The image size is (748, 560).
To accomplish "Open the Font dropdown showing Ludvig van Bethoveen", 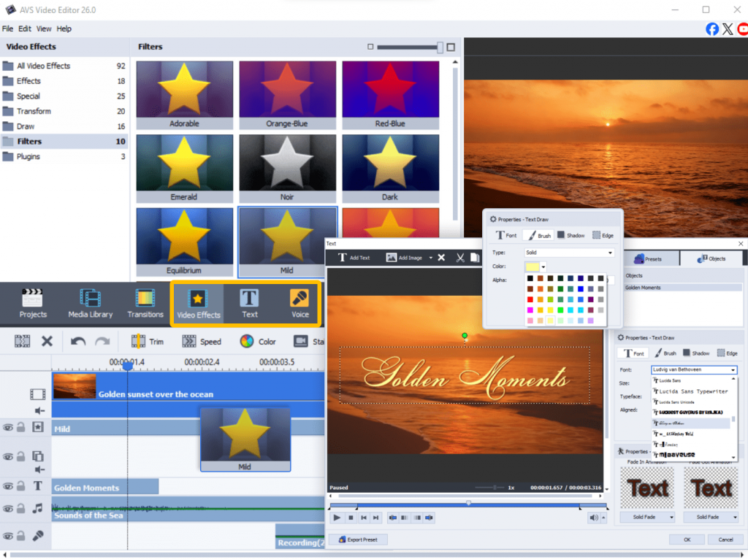I will (x=693, y=370).
